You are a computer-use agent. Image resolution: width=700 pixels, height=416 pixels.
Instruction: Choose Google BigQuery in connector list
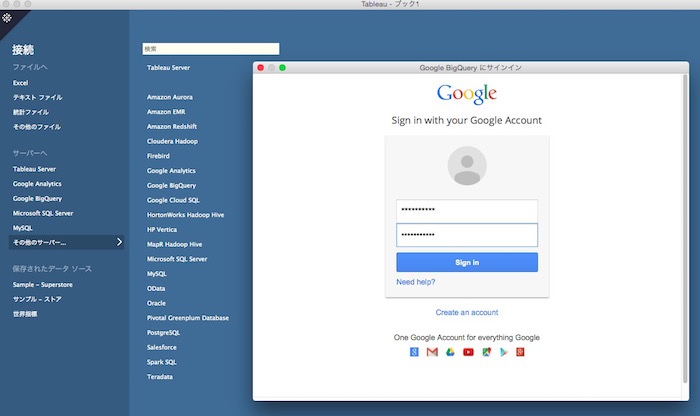pyautogui.click(x=171, y=186)
